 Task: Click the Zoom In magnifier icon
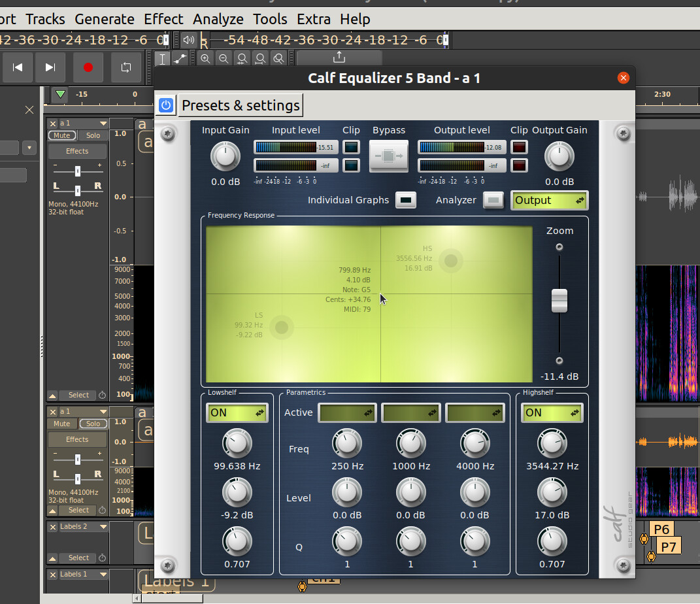(205, 58)
